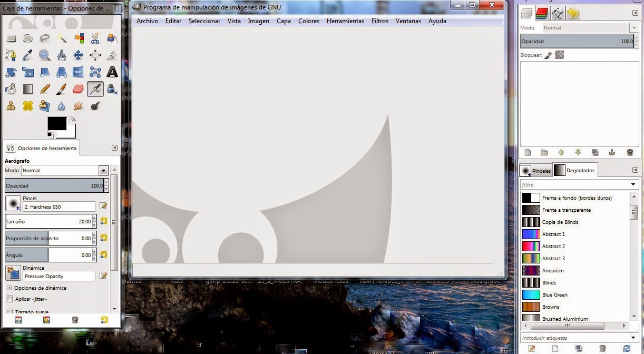
Task: Open the introducir etiquetas dropdown arrow
Action: pyautogui.click(x=633, y=338)
